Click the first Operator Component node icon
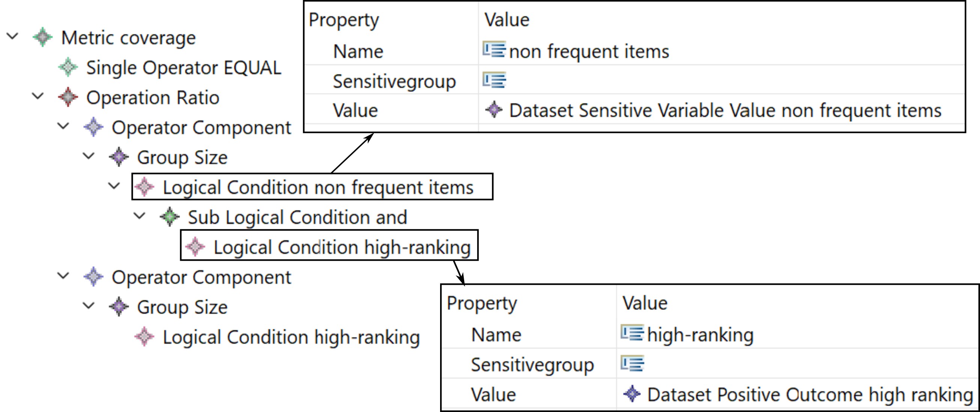 click(x=93, y=127)
